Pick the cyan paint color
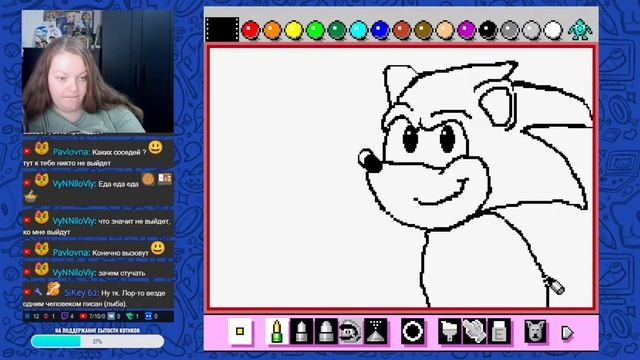Screen dimensions: 640x360 click(358, 30)
